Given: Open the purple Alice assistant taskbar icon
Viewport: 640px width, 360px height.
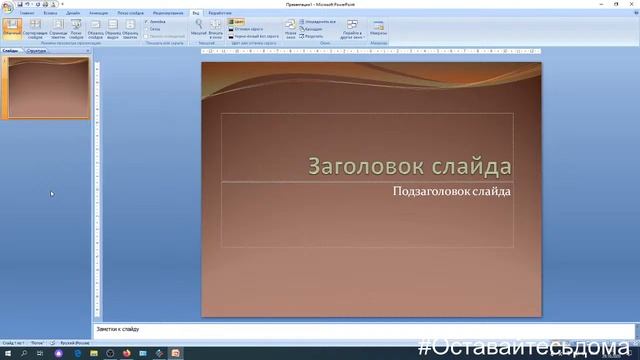Looking at the screenshot, I should coord(59,353).
